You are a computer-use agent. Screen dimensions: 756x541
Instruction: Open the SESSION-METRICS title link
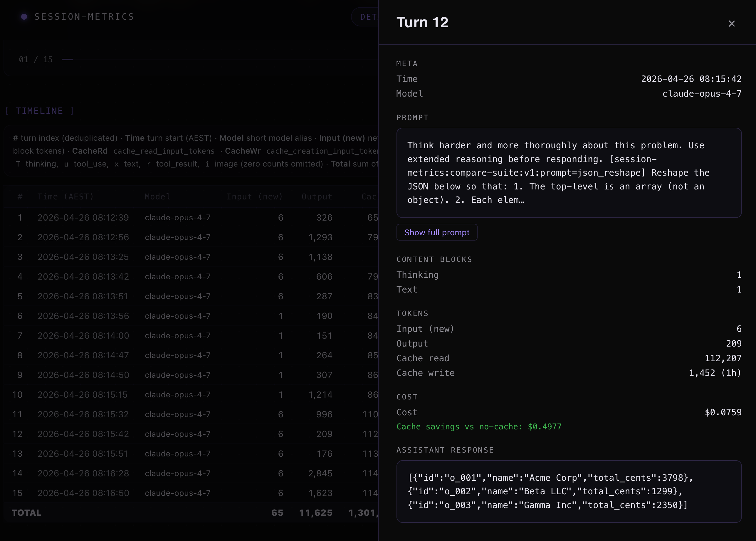pyautogui.click(x=84, y=17)
